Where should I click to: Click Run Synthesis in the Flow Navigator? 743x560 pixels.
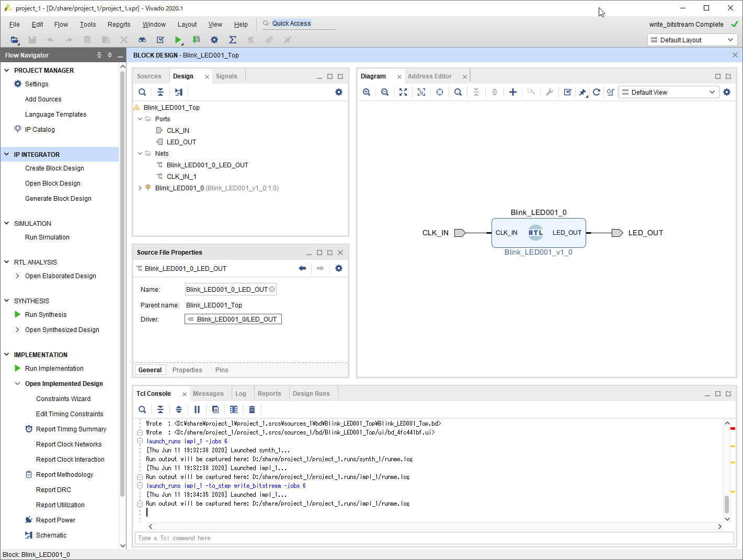click(x=45, y=315)
